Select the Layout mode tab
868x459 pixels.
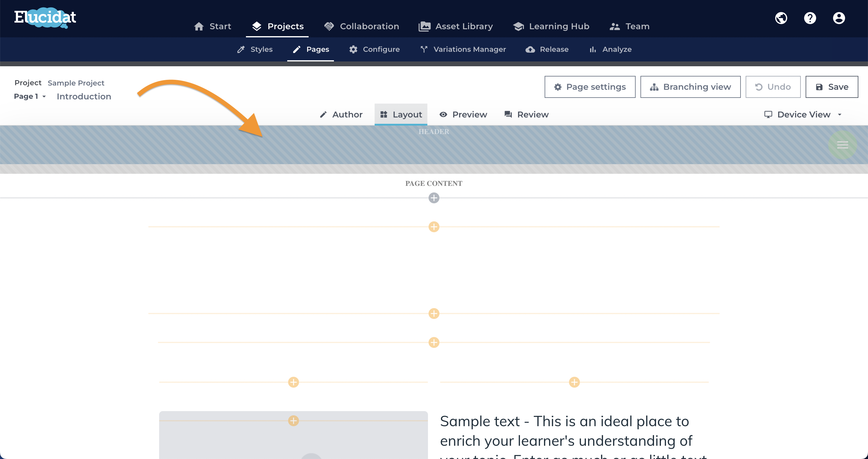401,114
